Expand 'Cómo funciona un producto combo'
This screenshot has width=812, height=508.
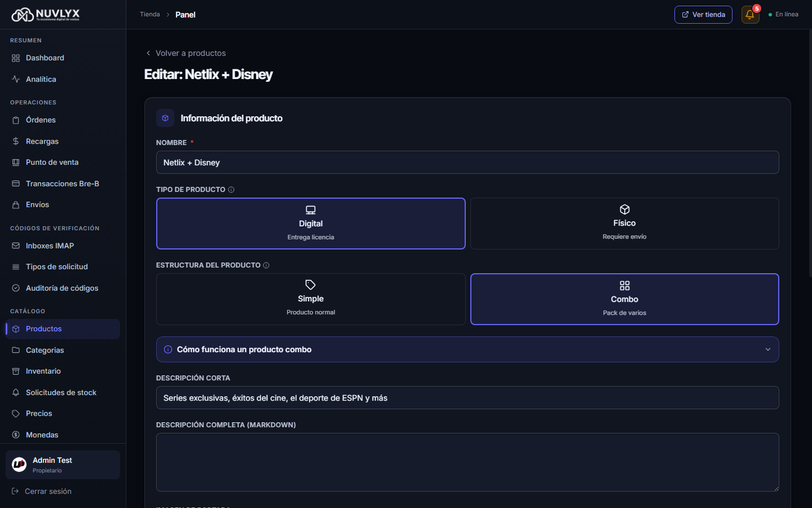coord(467,349)
